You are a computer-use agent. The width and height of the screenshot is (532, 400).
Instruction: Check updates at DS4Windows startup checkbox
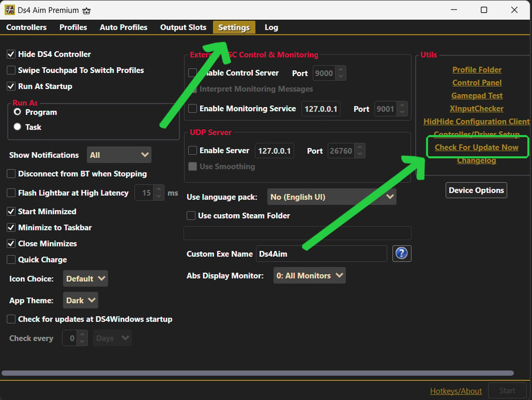coord(11,319)
